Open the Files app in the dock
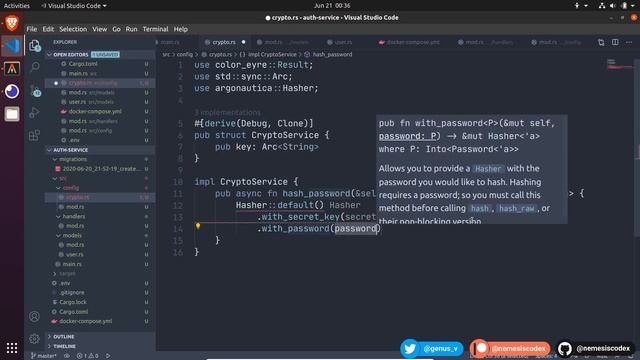 pyautogui.click(x=12, y=114)
